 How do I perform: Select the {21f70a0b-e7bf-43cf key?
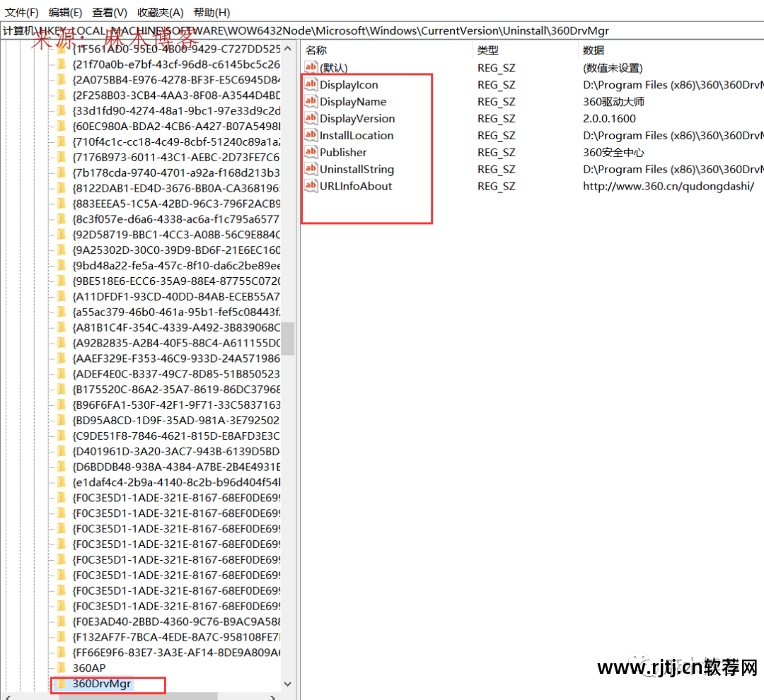tap(176, 64)
